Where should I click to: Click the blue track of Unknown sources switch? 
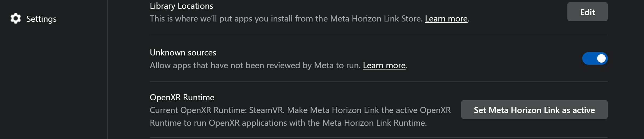click(x=589, y=58)
